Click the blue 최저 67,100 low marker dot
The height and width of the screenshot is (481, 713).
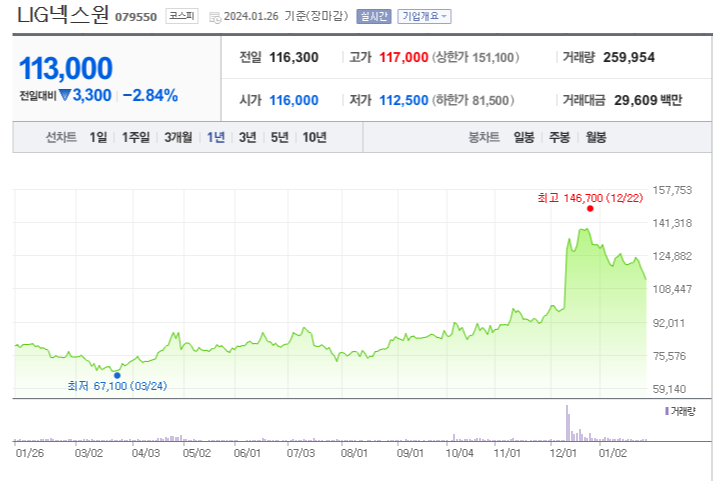click(x=117, y=376)
